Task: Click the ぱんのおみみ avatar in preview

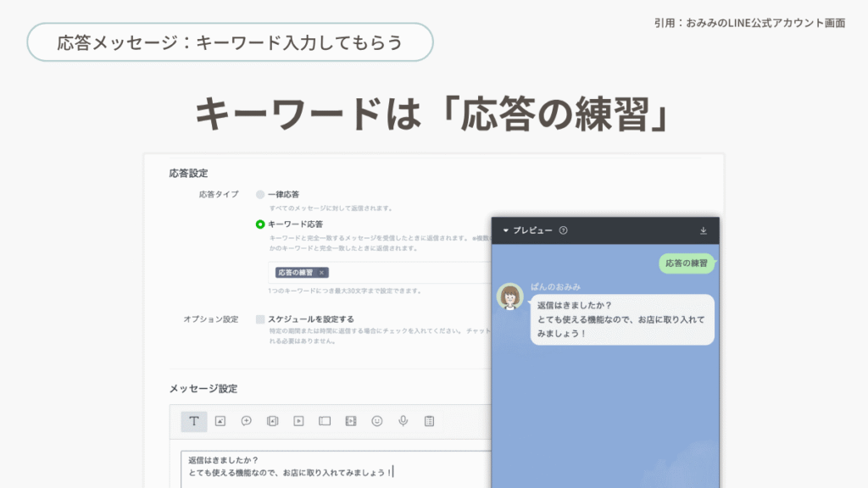Action: click(510, 297)
